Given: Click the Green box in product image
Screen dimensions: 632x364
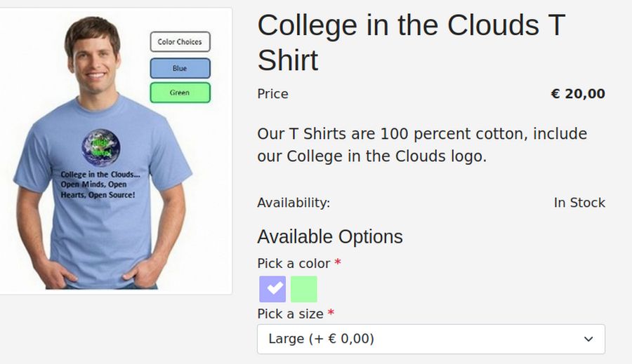Looking at the screenshot, I should (180, 93).
